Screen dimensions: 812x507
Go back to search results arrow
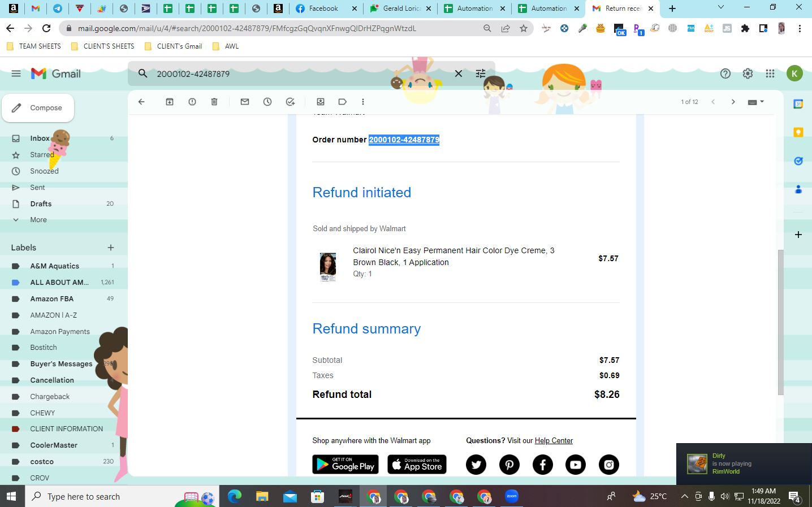(141, 102)
